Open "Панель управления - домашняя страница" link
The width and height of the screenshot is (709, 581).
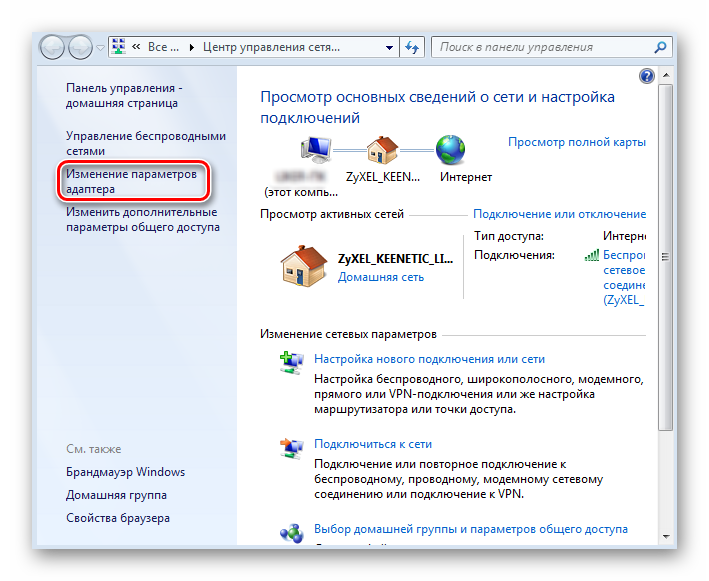pos(124,95)
